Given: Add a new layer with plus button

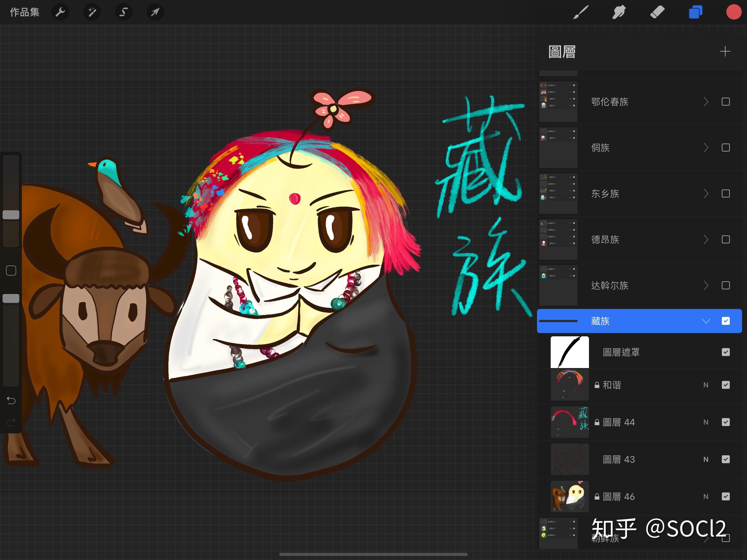Looking at the screenshot, I should [725, 52].
